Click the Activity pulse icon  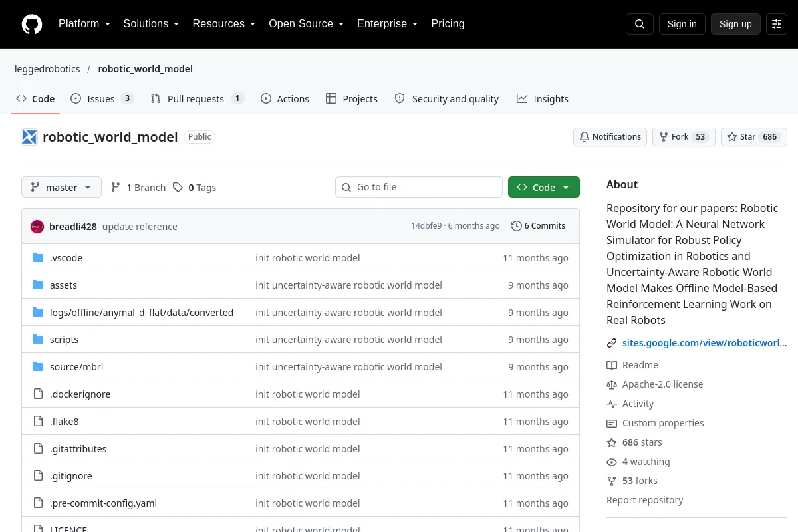point(612,404)
